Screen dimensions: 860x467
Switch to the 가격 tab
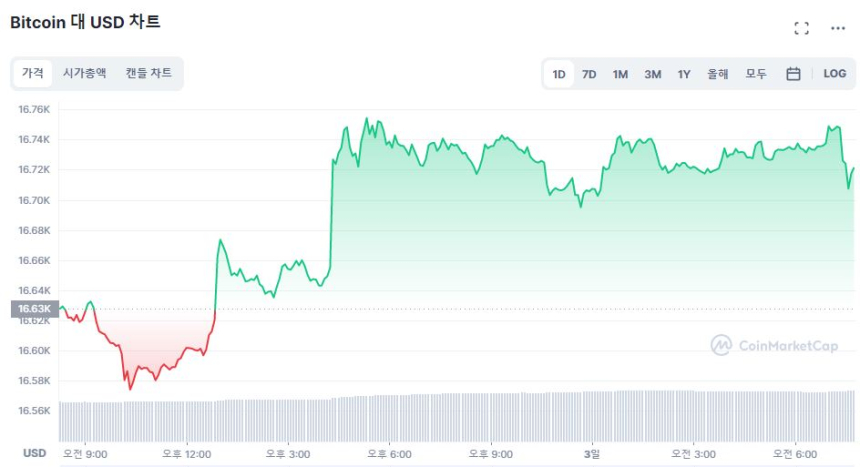[33, 73]
